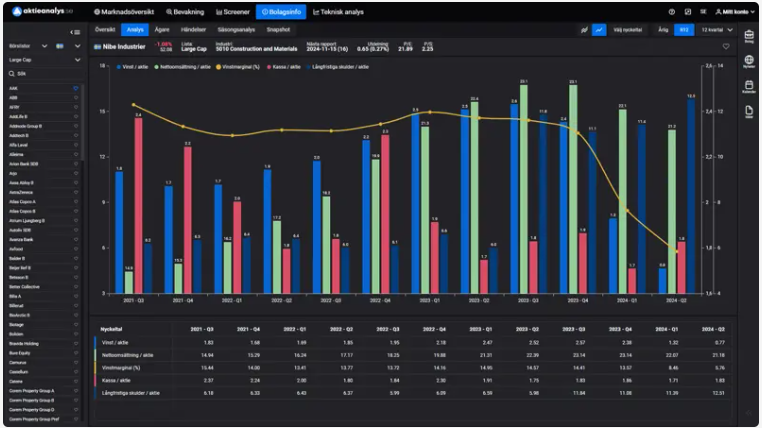Select the Årlig period button
The image size is (762, 428).
click(x=663, y=30)
